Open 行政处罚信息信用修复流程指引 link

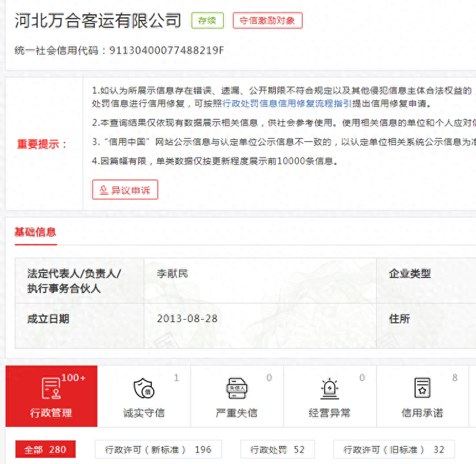287,103
